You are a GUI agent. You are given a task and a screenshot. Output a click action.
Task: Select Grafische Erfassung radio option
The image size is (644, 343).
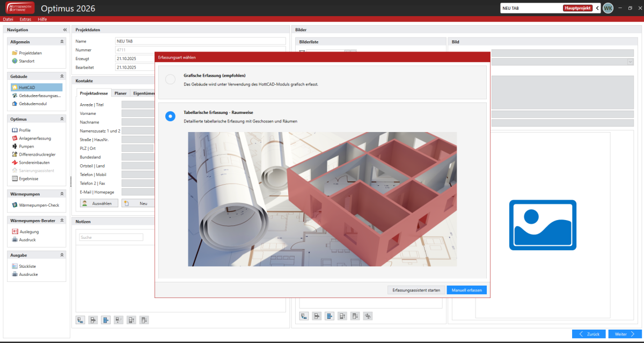click(x=170, y=79)
